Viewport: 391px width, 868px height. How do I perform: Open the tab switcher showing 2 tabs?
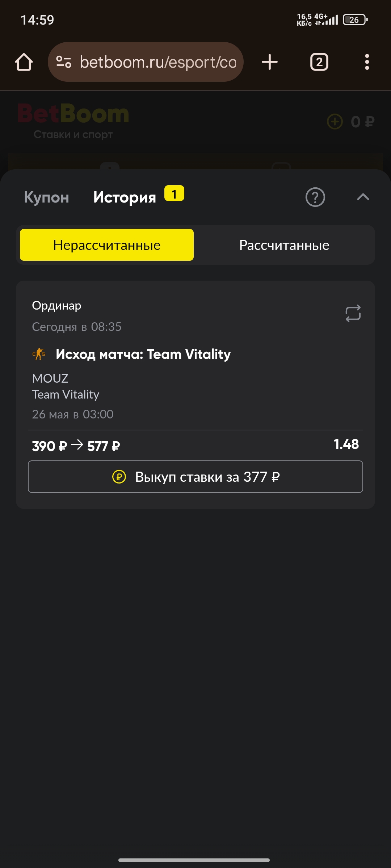point(319,62)
